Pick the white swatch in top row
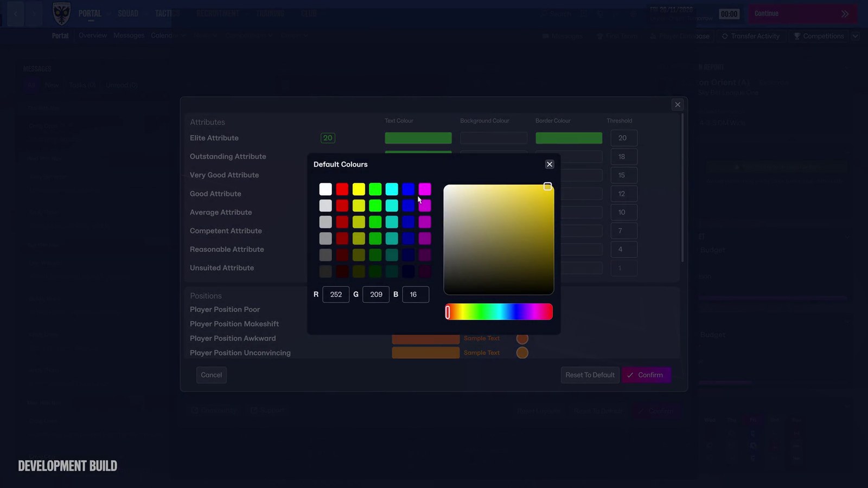 coord(325,189)
